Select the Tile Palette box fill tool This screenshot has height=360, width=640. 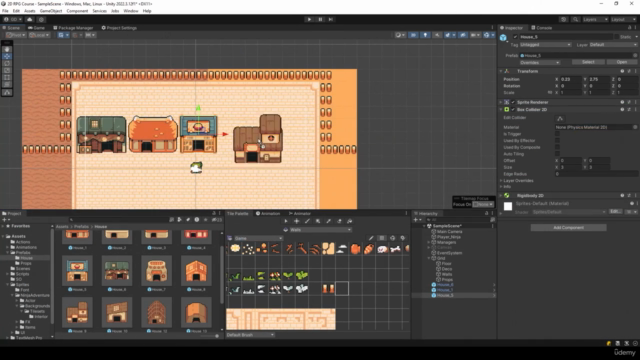318,221
